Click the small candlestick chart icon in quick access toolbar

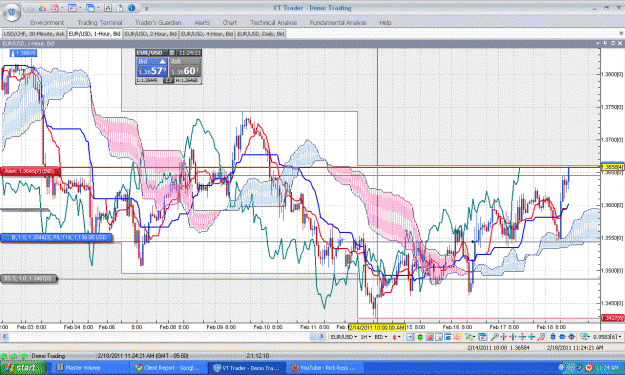point(108,8)
